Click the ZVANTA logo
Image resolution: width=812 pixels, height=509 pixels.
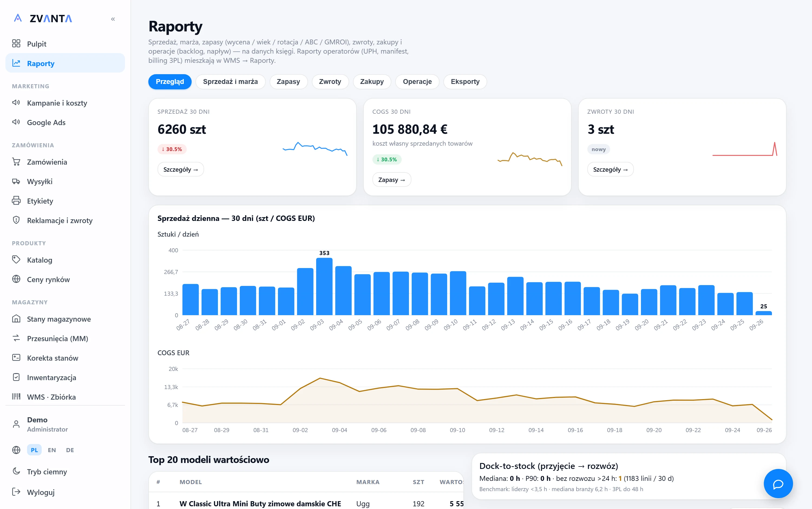(x=43, y=18)
